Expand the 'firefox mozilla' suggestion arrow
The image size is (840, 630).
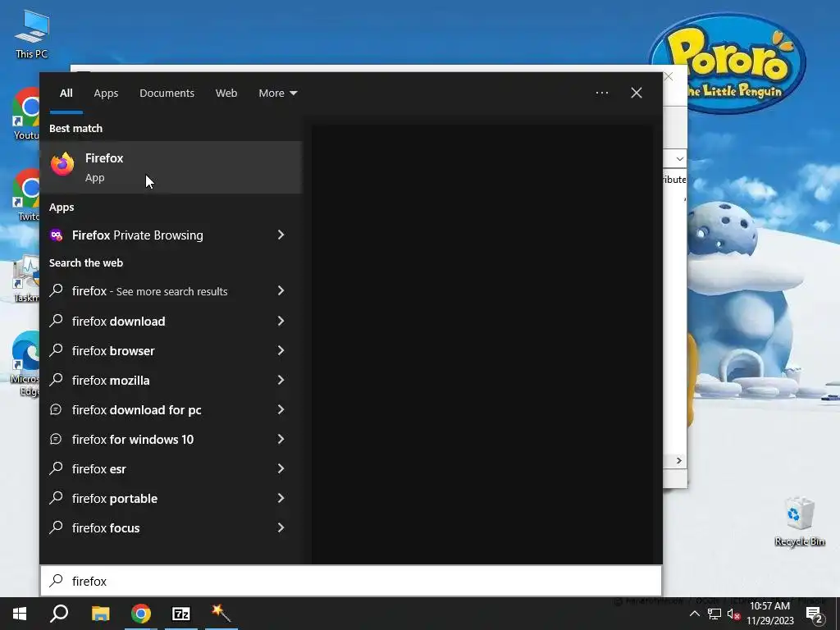(281, 380)
